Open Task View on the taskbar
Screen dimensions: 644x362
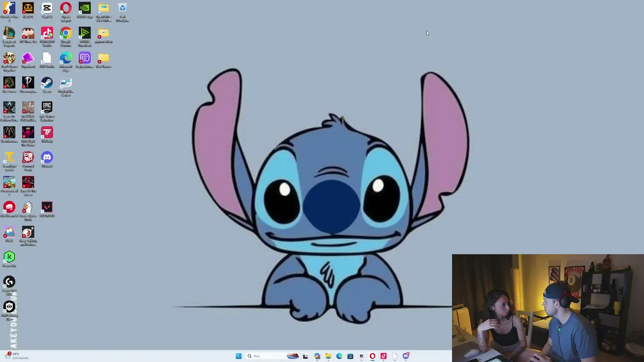(305, 356)
